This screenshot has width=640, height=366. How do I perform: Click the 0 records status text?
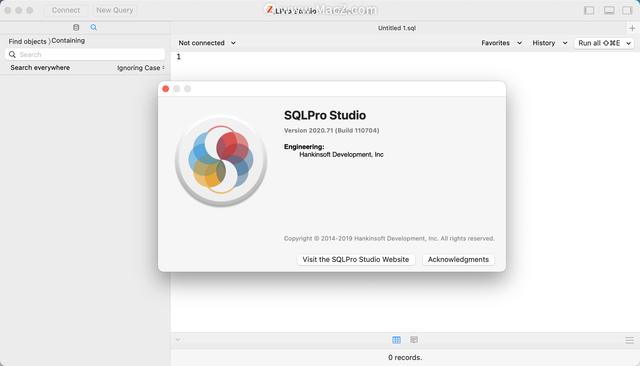click(405, 357)
